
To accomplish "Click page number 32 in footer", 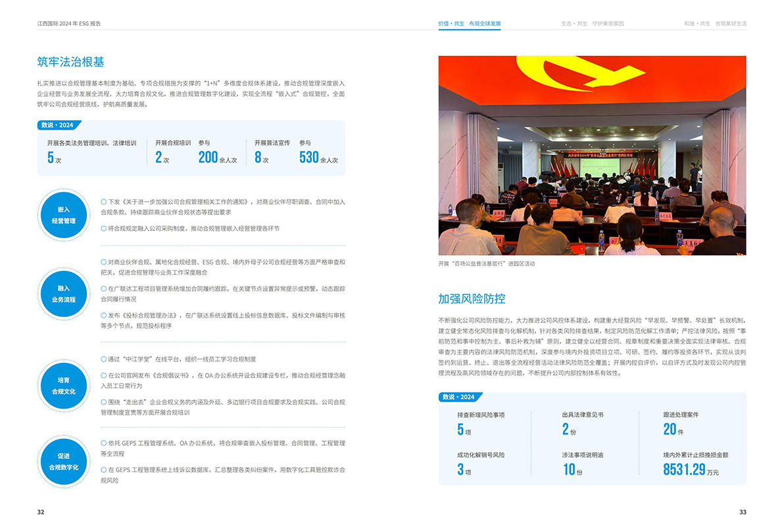I will (41, 512).
